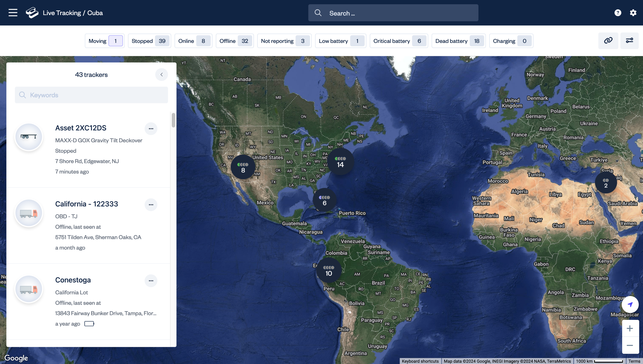
Task: Click the share link icon button
Action: click(608, 41)
